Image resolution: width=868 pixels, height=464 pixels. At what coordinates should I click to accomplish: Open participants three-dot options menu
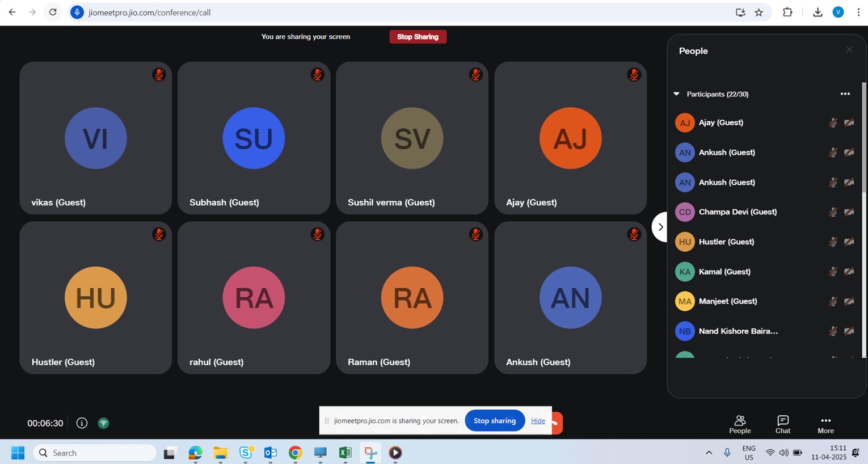coord(845,94)
